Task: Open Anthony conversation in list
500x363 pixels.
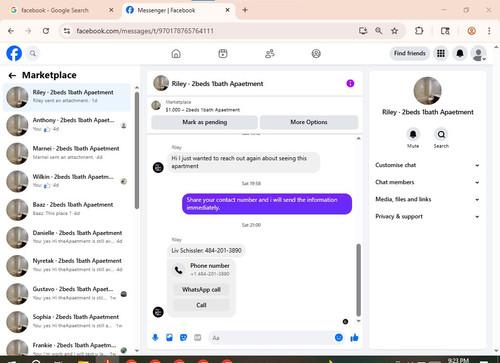Action: 67,125
